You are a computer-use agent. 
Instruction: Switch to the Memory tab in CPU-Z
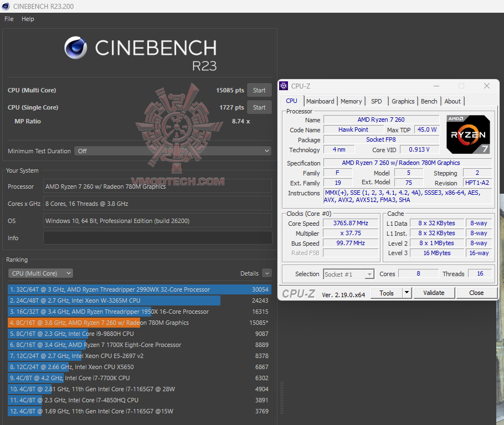(351, 101)
